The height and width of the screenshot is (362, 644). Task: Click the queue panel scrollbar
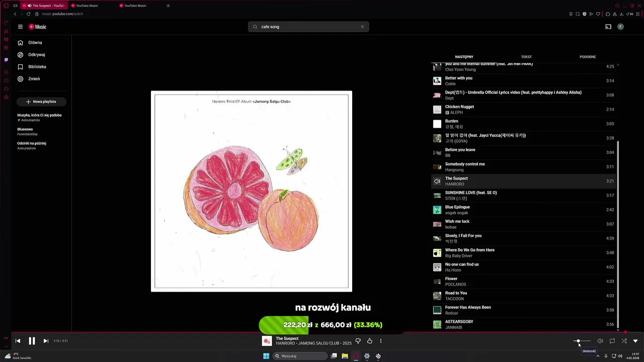tap(618, 233)
